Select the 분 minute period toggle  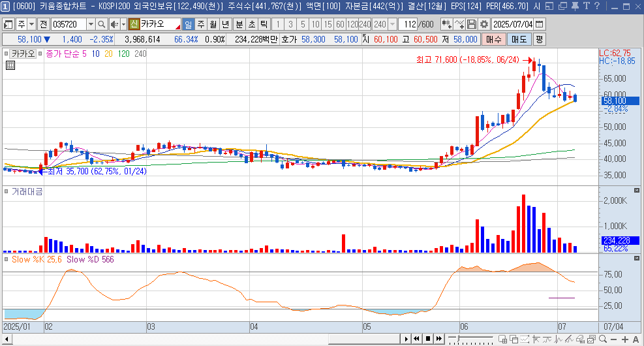[x=239, y=24]
